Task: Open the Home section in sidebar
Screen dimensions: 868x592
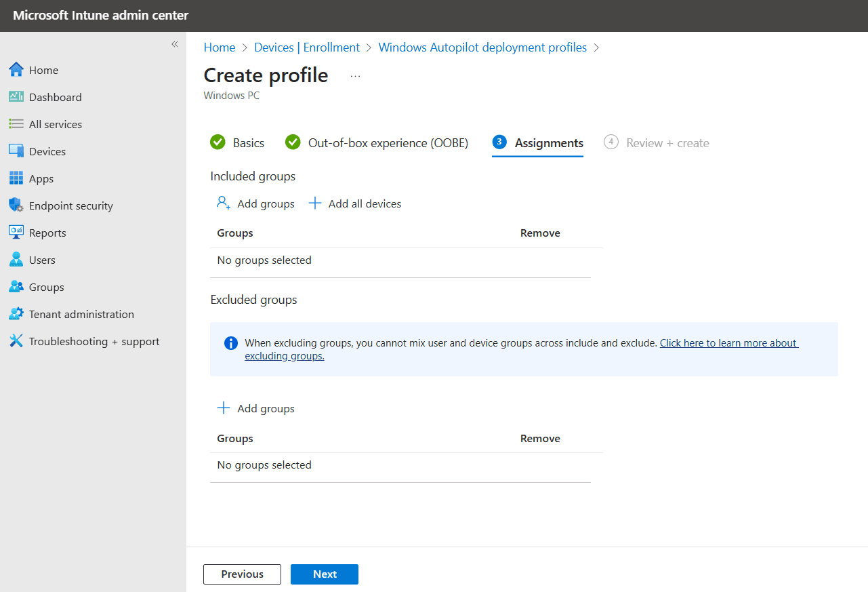Action: [x=43, y=69]
